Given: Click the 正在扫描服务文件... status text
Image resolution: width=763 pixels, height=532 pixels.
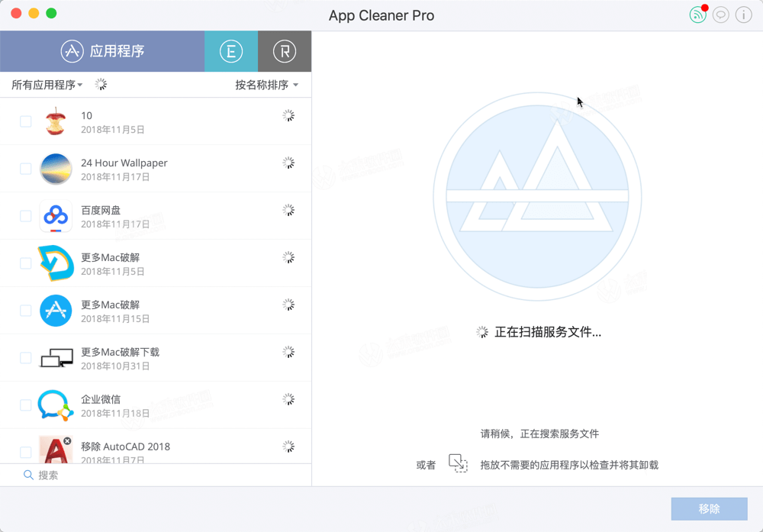Looking at the screenshot, I should click(x=548, y=332).
